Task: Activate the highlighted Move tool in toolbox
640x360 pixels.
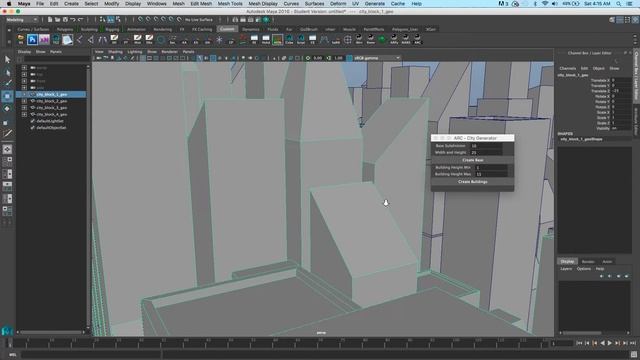Action: (7, 96)
